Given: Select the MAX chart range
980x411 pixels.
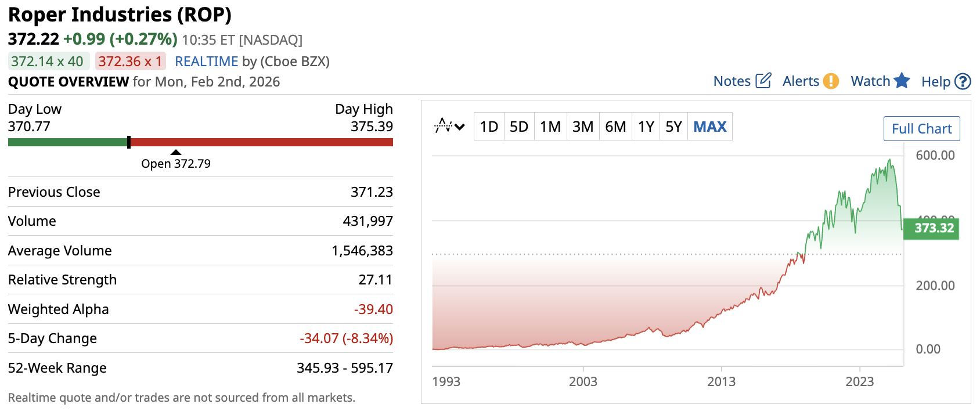Looking at the screenshot, I should [x=710, y=127].
